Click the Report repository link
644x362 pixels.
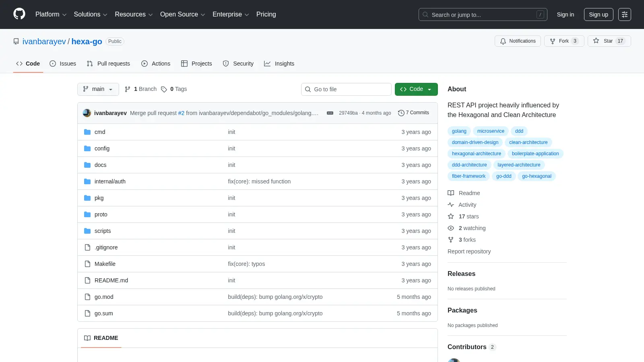point(469,251)
